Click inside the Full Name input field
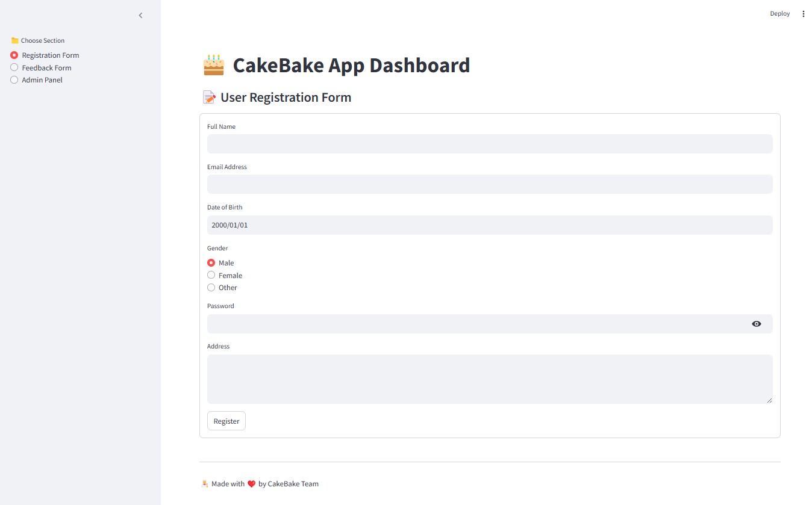This screenshot has width=812, height=505. [490, 143]
